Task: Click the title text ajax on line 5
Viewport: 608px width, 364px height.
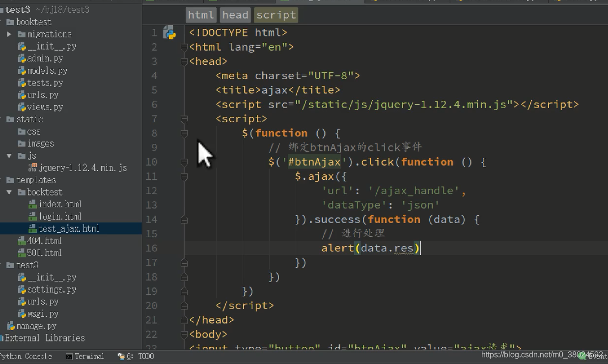Action: click(274, 90)
